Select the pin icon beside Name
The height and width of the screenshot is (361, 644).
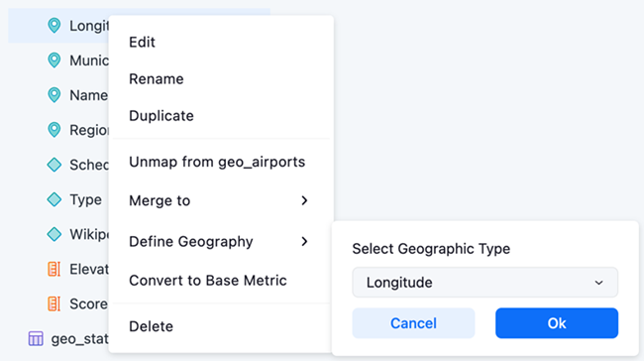point(54,95)
